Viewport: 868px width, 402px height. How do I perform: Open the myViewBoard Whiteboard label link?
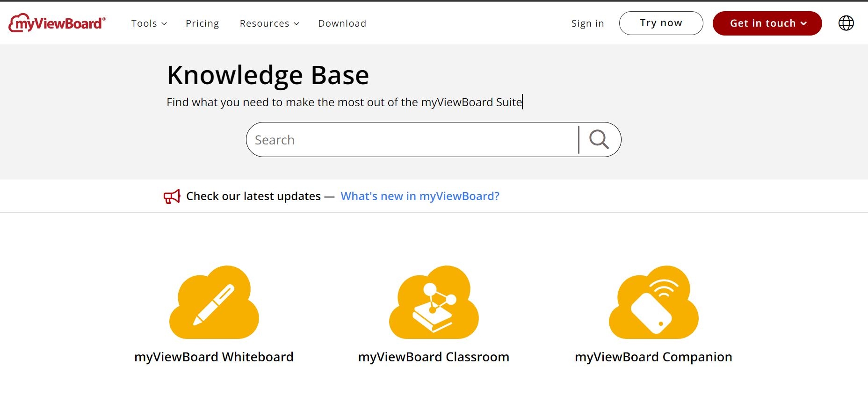click(x=214, y=357)
